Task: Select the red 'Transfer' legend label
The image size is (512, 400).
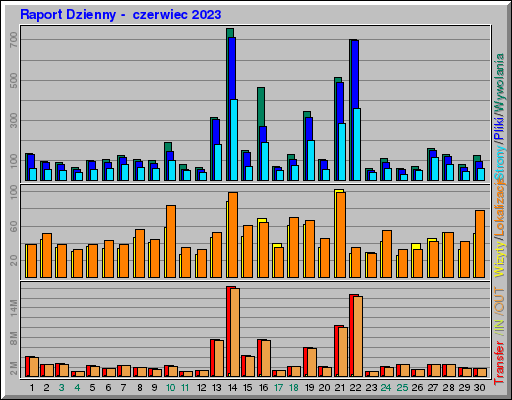Action: click(x=500, y=363)
